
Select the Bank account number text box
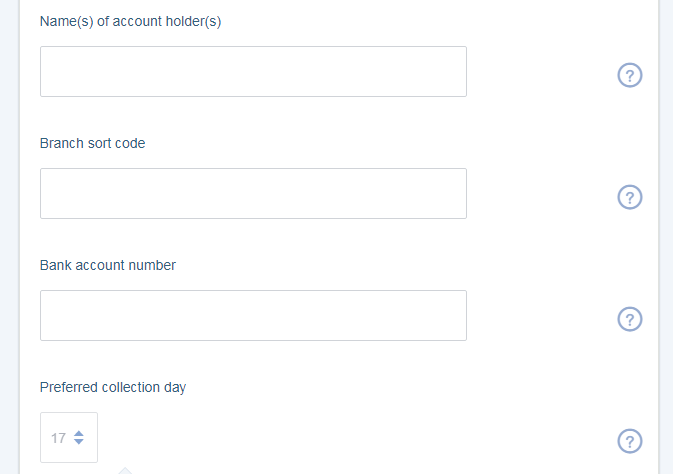253,315
